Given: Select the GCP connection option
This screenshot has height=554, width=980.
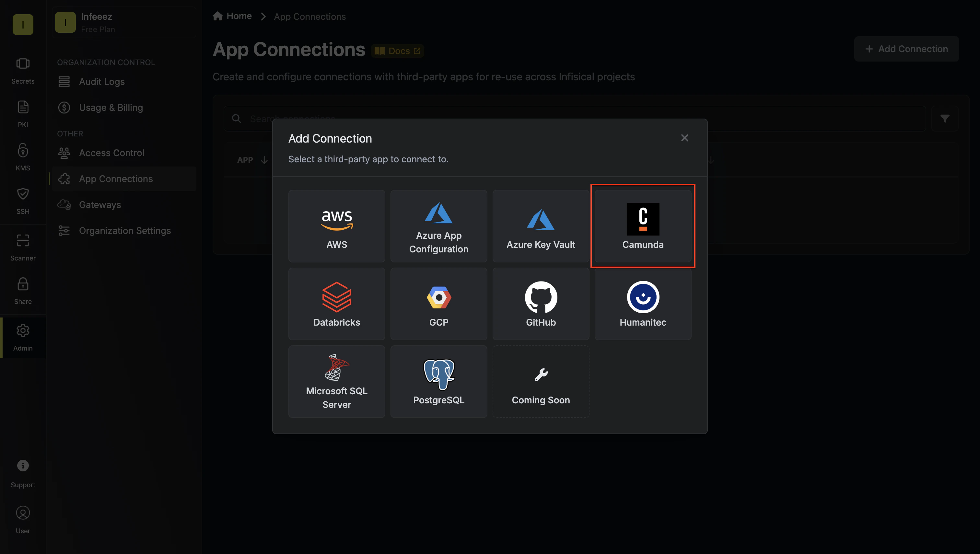Looking at the screenshot, I should pyautogui.click(x=438, y=304).
